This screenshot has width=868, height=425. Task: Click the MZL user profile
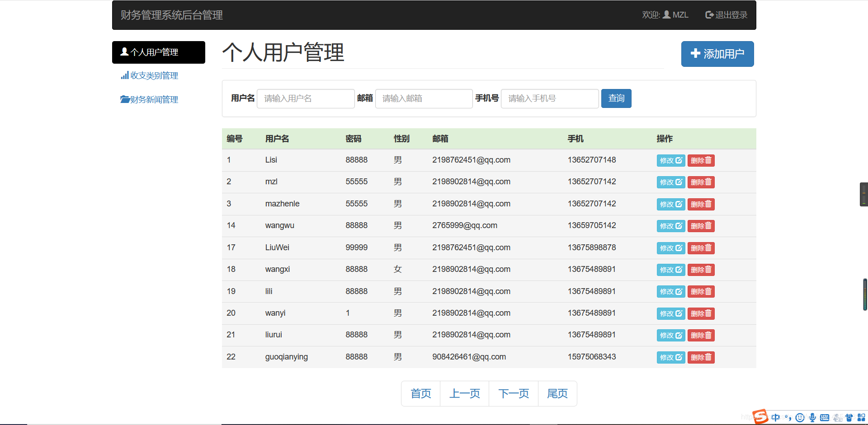point(675,15)
